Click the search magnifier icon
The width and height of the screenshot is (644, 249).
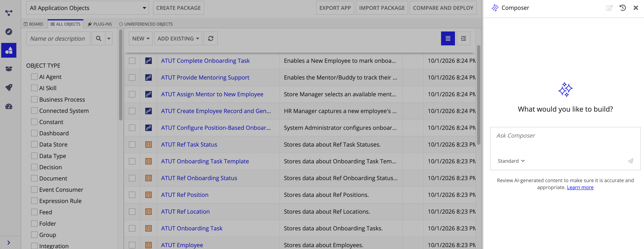(98, 38)
